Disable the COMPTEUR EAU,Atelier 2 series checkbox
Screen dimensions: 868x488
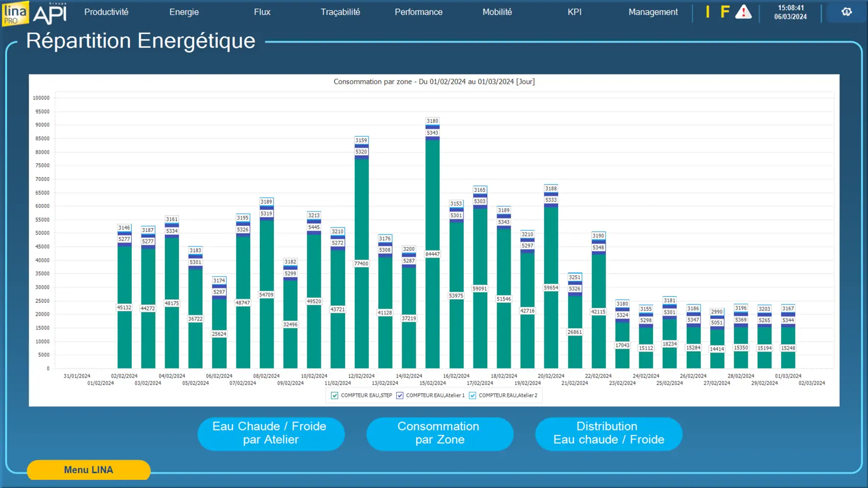pyautogui.click(x=473, y=396)
